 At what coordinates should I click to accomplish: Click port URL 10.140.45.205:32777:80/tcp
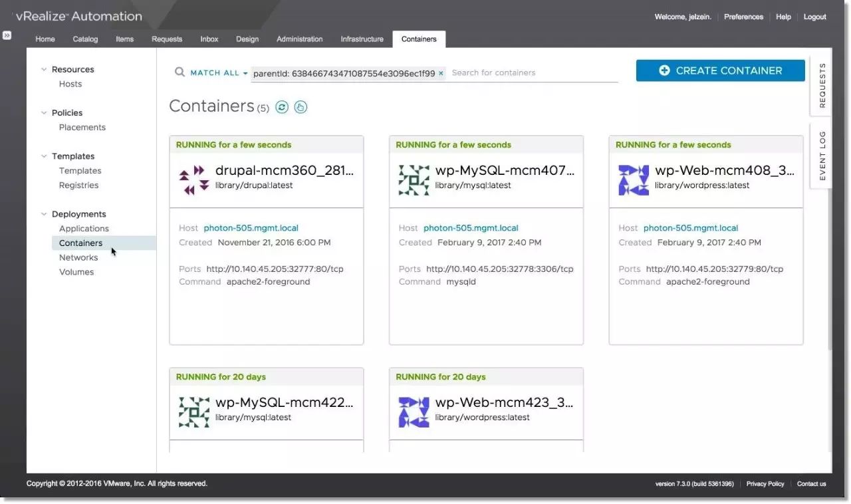coord(275,269)
